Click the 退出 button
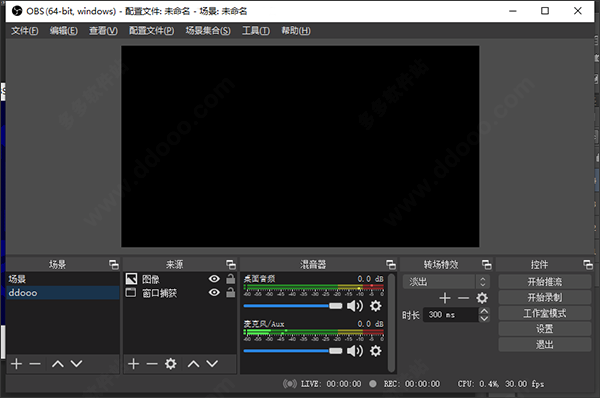This screenshot has width=600, height=398. (x=545, y=345)
